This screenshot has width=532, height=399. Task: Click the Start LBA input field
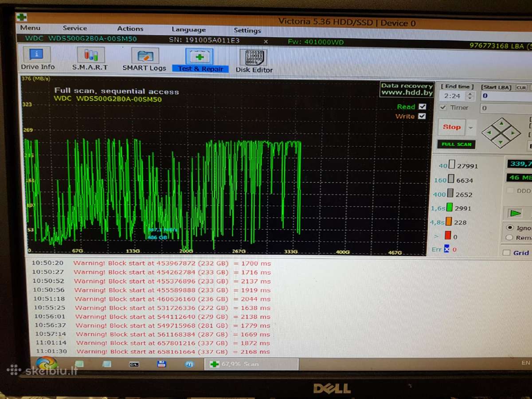tap(505, 96)
